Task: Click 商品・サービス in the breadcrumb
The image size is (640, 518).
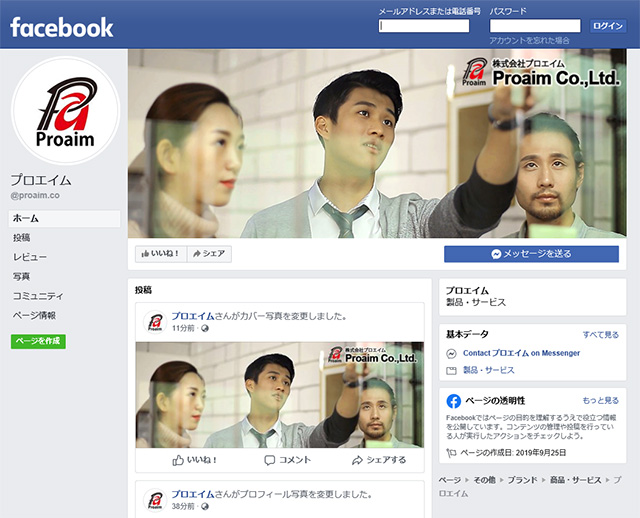Action: pos(576,480)
